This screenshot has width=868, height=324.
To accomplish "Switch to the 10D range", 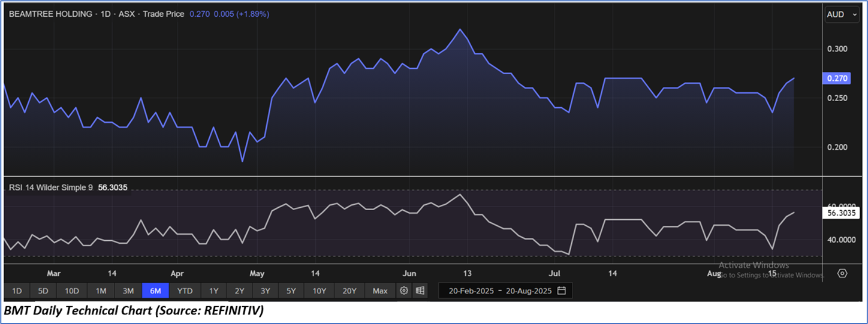I will (x=72, y=291).
